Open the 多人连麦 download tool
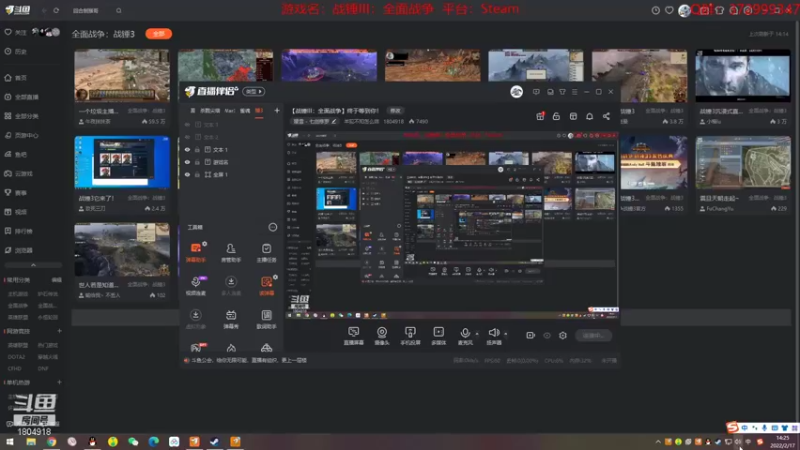This screenshot has width=800, height=450. [x=231, y=286]
